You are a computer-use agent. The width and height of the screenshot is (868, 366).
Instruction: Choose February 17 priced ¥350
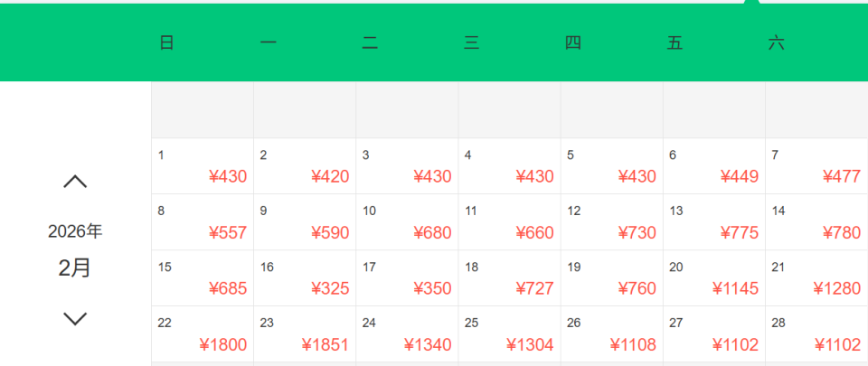407,278
